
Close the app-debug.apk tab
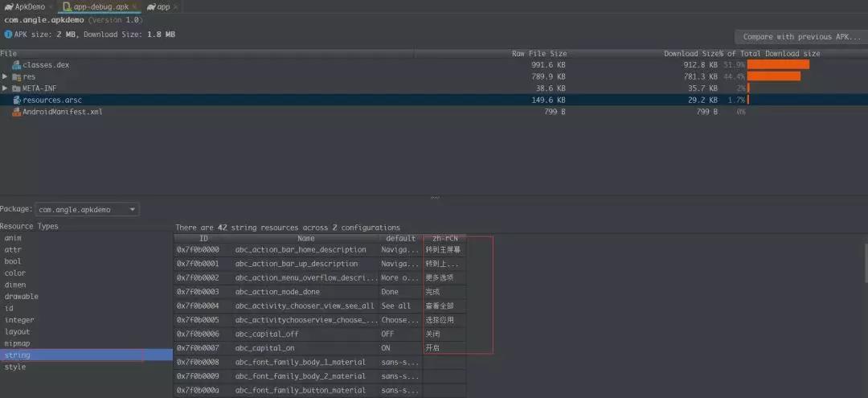[x=134, y=6]
